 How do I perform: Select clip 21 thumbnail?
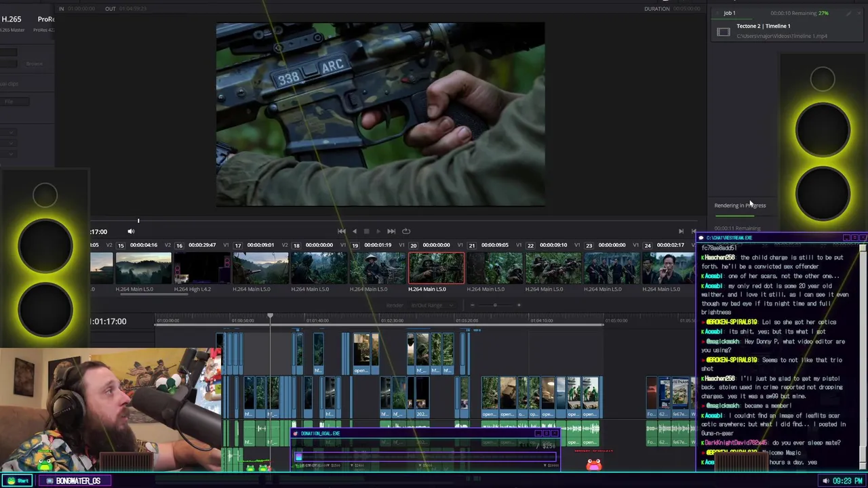click(494, 268)
